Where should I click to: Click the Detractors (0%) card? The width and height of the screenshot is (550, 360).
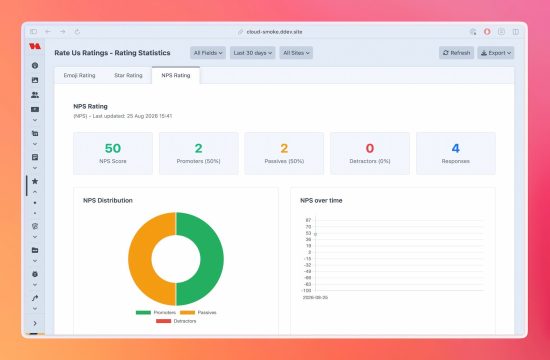(x=370, y=153)
